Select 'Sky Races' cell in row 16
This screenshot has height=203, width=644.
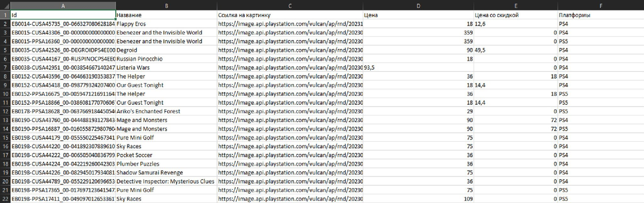[x=166, y=146]
